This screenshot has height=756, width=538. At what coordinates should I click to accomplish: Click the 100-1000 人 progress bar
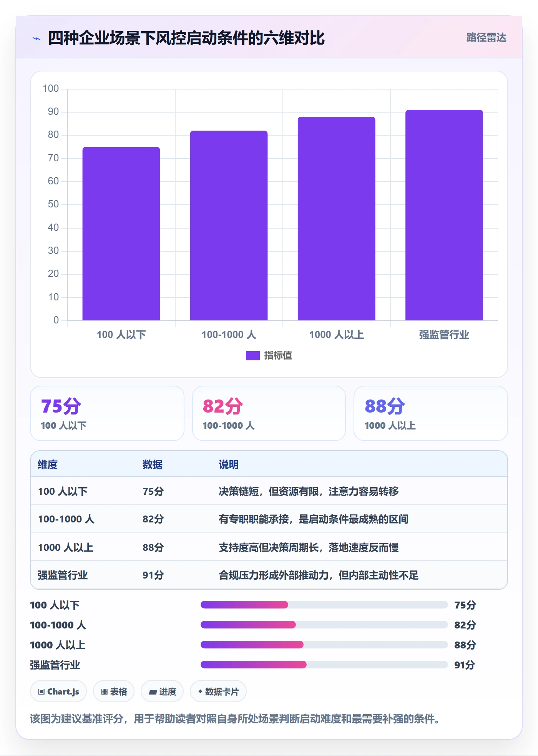(324, 625)
